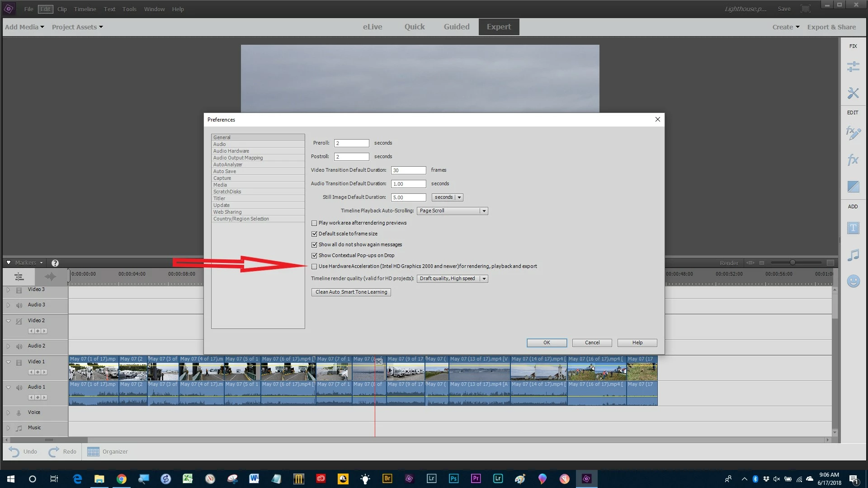
Task: Open the Adjust panel icon in right sidebar
Action: pos(853,67)
